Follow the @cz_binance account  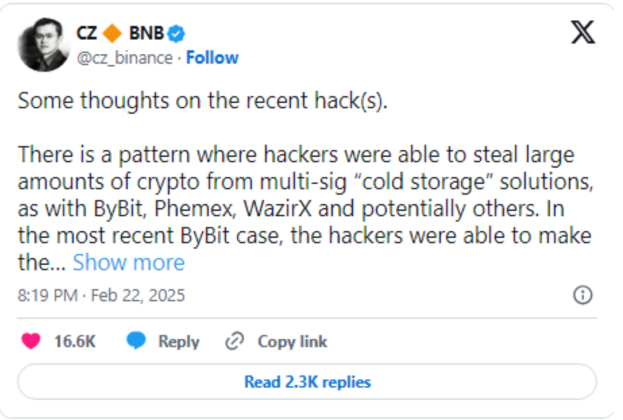(212, 57)
